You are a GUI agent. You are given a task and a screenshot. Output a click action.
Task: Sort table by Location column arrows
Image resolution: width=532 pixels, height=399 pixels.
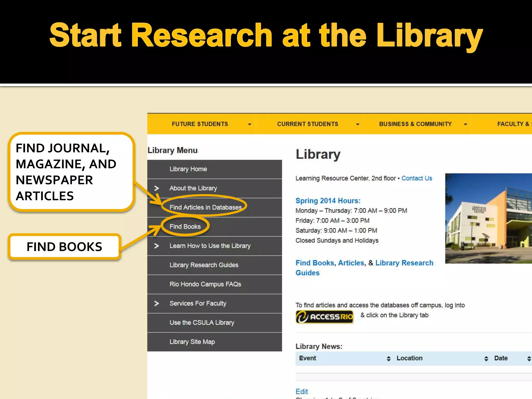[486, 359]
